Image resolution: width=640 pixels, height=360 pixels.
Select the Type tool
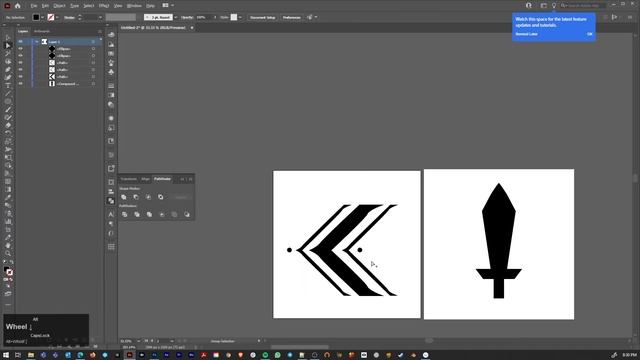click(8, 85)
